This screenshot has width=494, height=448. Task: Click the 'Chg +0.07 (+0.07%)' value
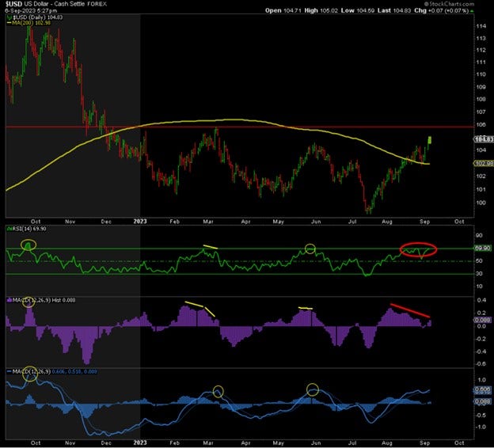pos(442,10)
